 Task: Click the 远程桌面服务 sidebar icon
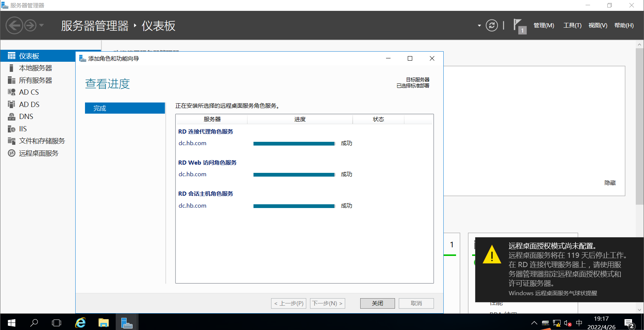pyautogui.click(x=12, y=153)
